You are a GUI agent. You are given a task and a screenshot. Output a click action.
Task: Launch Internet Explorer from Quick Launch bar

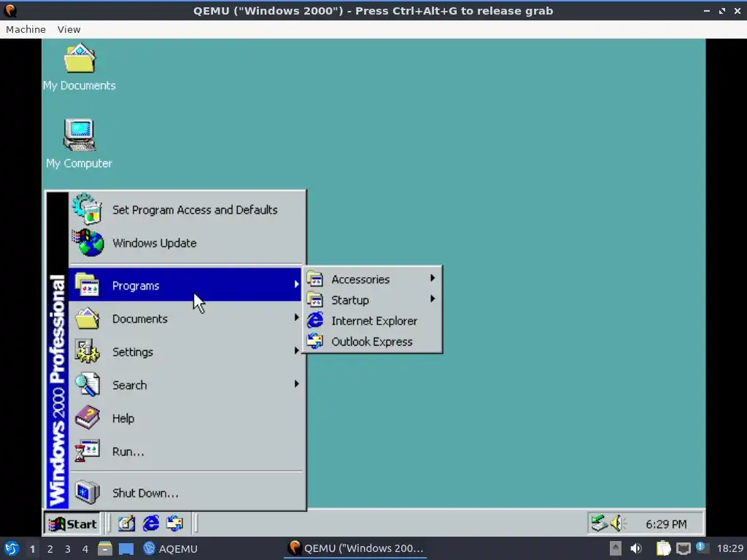click(x=151, y=524)
